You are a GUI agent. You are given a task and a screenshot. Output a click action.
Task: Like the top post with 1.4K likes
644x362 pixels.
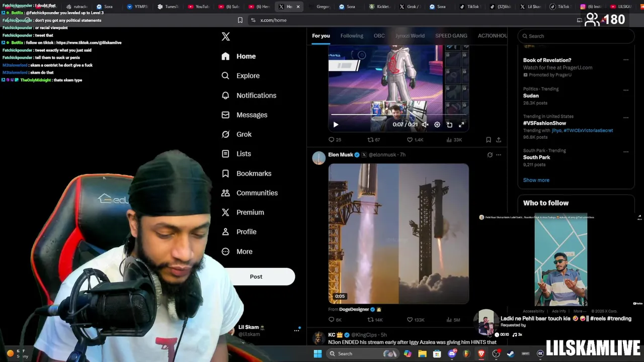click(415, 140)
